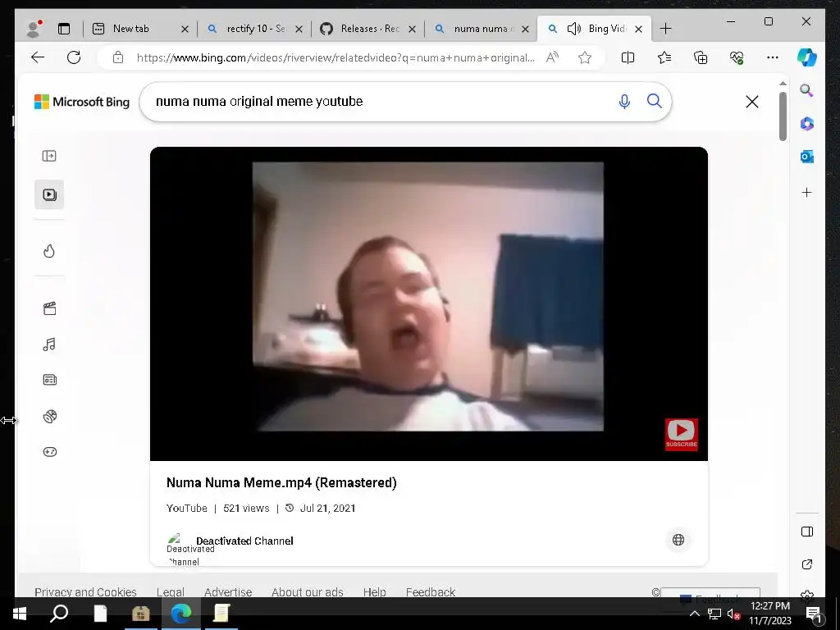The width and height of the screenshot is (840, 630).
Task: Refresh the current page
Action: [74, 57]
